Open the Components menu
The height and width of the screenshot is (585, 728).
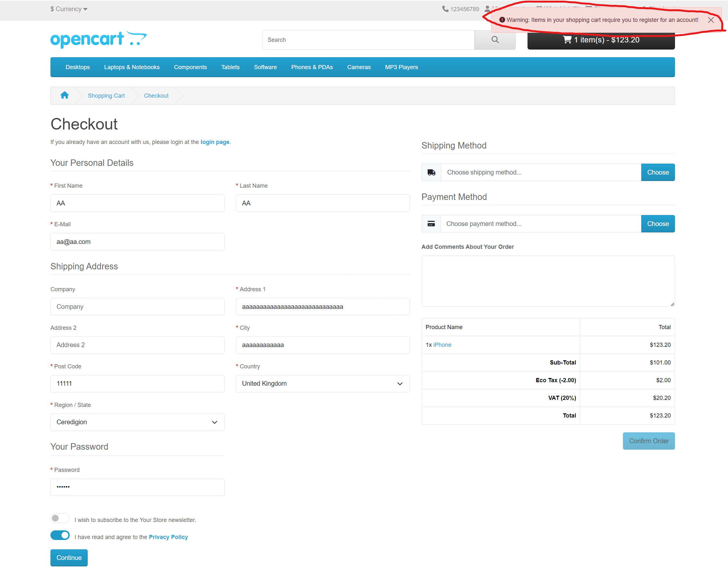click(190, 67)
